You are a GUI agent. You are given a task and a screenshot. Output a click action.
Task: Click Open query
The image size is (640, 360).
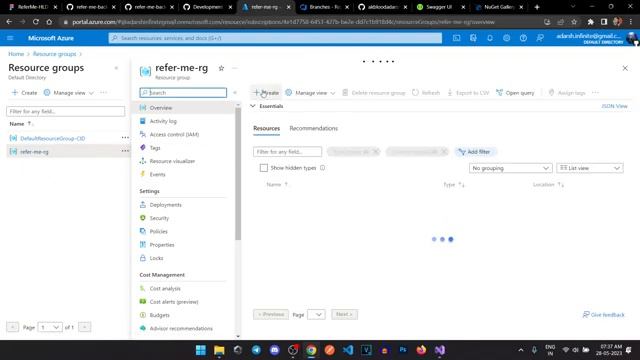(515, 93)
